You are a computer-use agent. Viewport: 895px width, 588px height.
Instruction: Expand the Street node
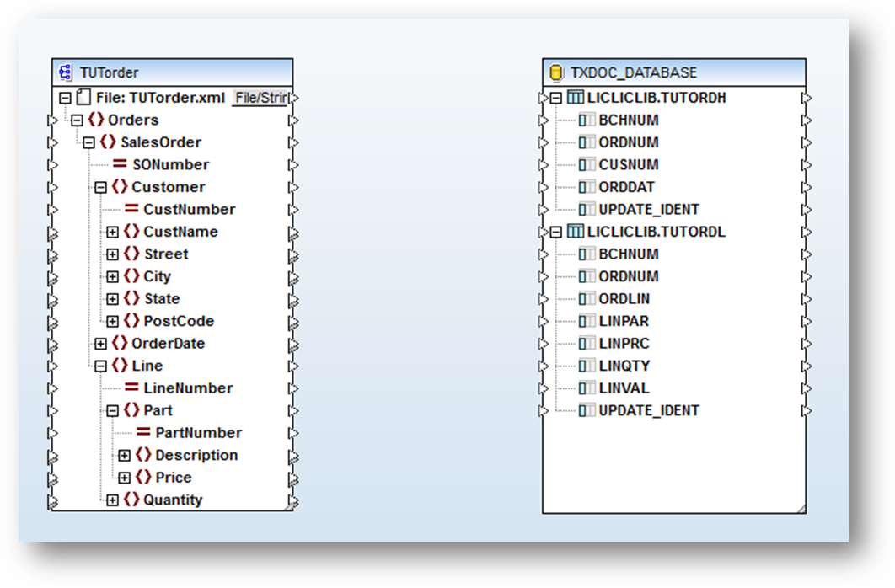112,254
